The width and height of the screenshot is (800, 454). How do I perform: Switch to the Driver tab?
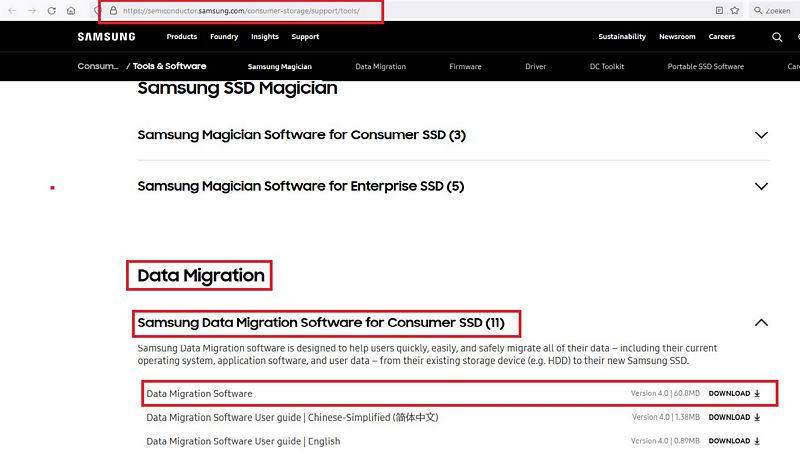536,67
